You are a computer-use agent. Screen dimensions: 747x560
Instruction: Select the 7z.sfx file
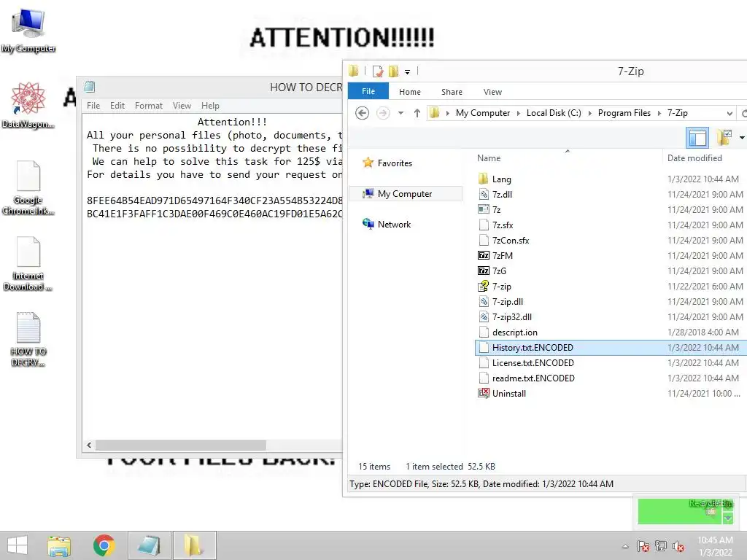[x=611, y=225]
